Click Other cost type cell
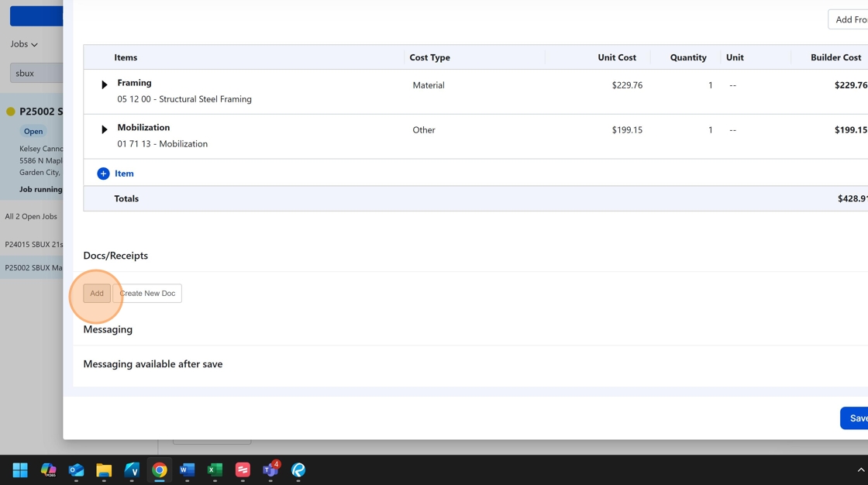This screenshot has height=485, width=868. [x=423, y=130]
